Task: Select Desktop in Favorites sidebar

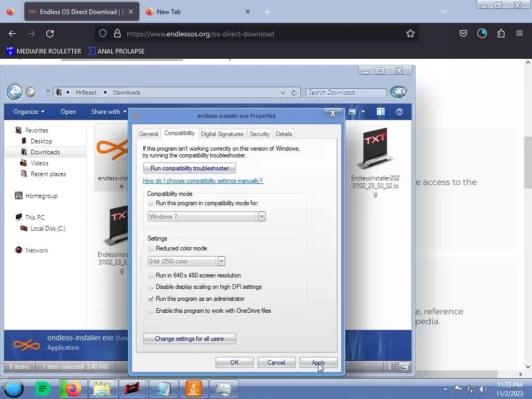Action: pos(42,141)
